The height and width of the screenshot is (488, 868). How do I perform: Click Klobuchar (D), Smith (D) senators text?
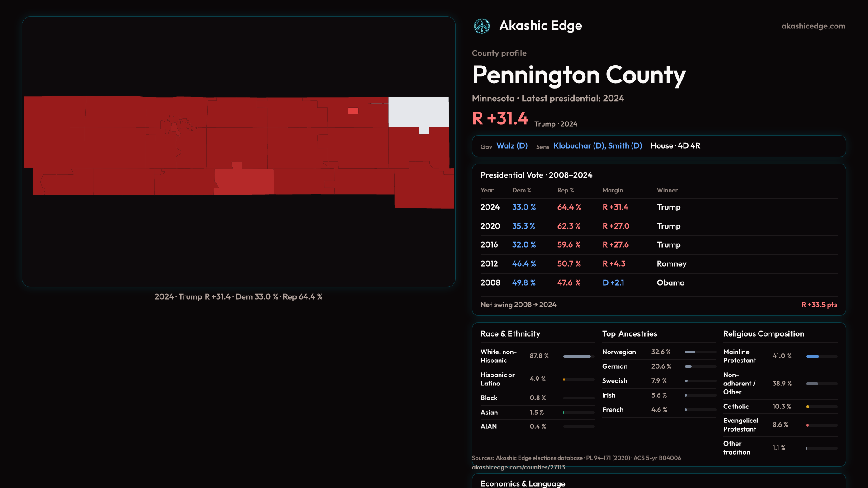pyautogui.click(x=597, y=146)
